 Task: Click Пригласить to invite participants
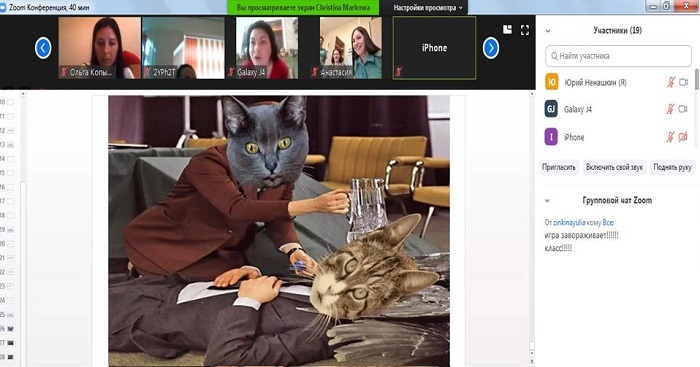558,167
